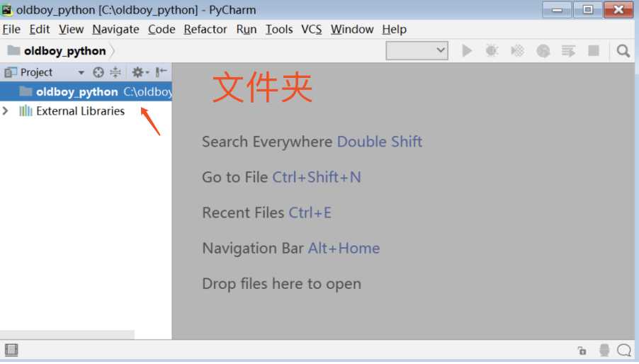The width and height of the screenshot is (639, 364).
Task: Click the 'Recent Files' hint text
Action: (243, 212)
